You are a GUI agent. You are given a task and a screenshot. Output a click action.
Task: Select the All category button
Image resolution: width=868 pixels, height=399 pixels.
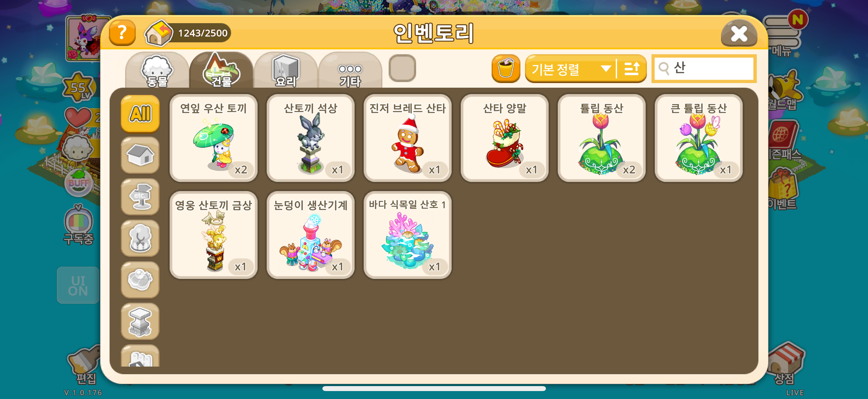tap(140, 113)
